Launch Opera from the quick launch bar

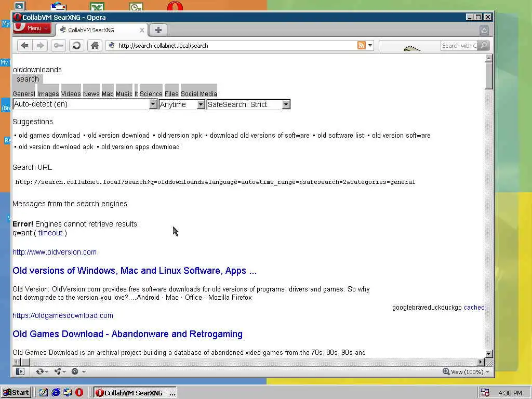(79, 393)
